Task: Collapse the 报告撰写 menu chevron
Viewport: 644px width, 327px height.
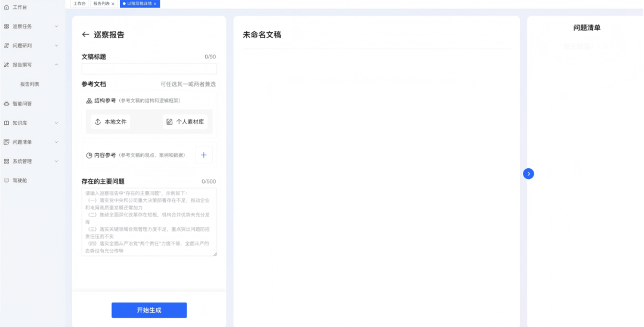Action: pos(56,65)
